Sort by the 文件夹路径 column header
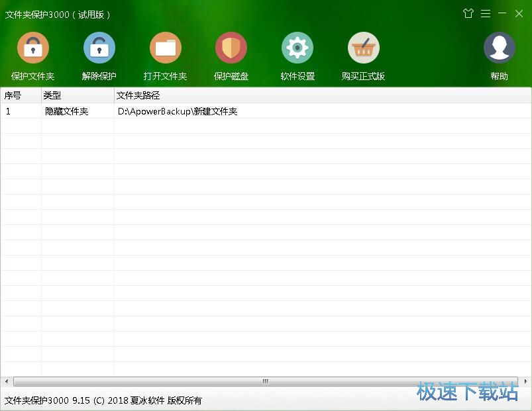 (x=323, y=95)
